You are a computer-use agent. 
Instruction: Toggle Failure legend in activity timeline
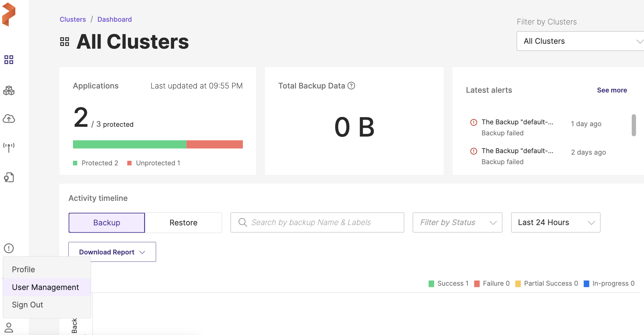pyautogui.click(x=492, y=284)
